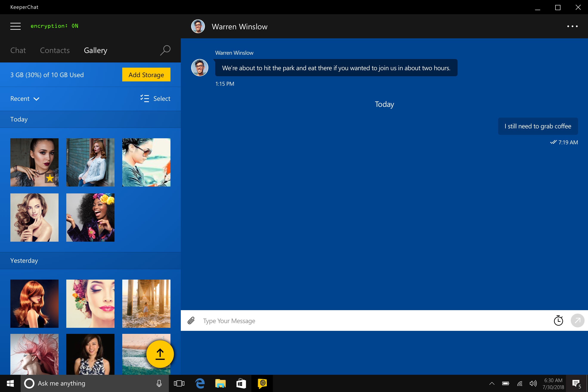Click the encryption: ON indicator
Image resolution: width=588 pixels, height=392 pixels.
point(54,26)
